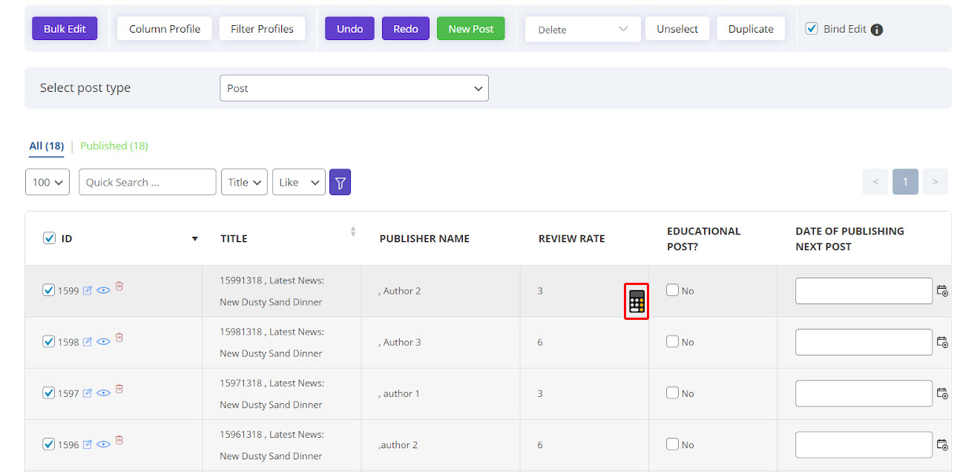This screenshot has width=980, height=472.
Task: Click publisher cell ', author 1'
Action: pos(399,393)
